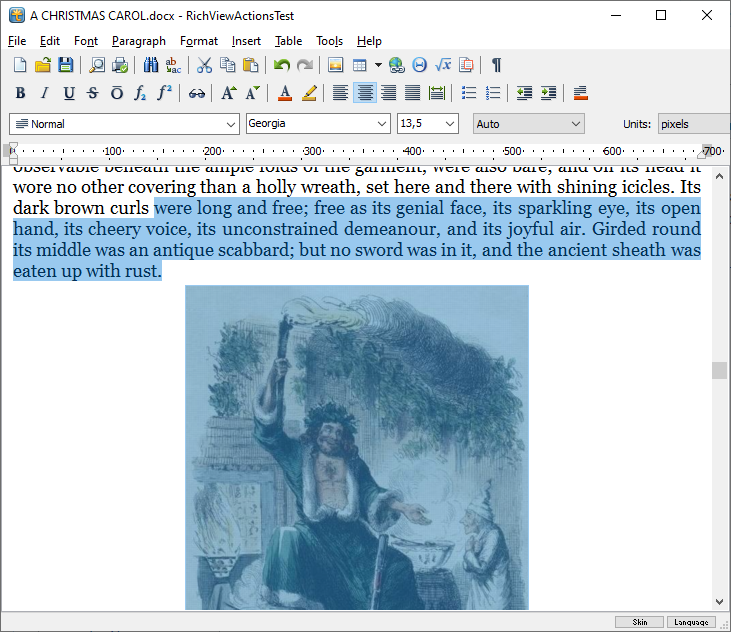Click the font color red A swatch

coord(285,93)
